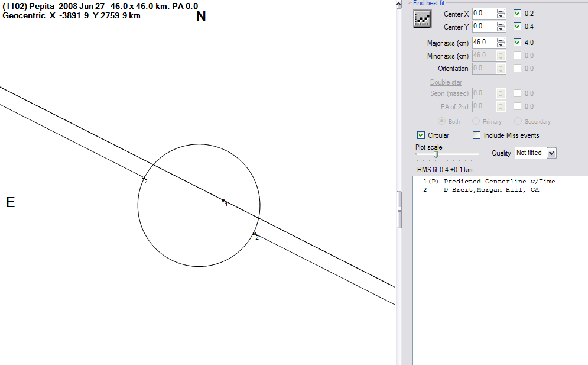
Task: Click the upper-left chord endpoint marker 2
Action: point(143,177)
